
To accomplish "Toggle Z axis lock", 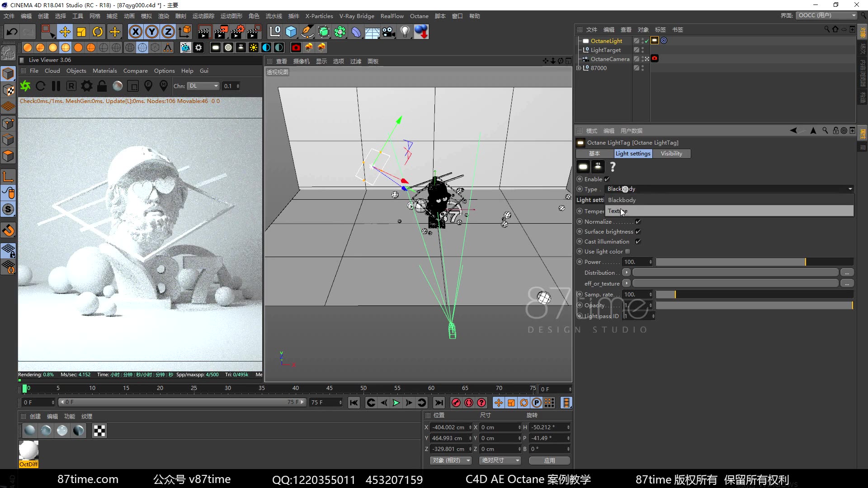I will coord(168,32).
